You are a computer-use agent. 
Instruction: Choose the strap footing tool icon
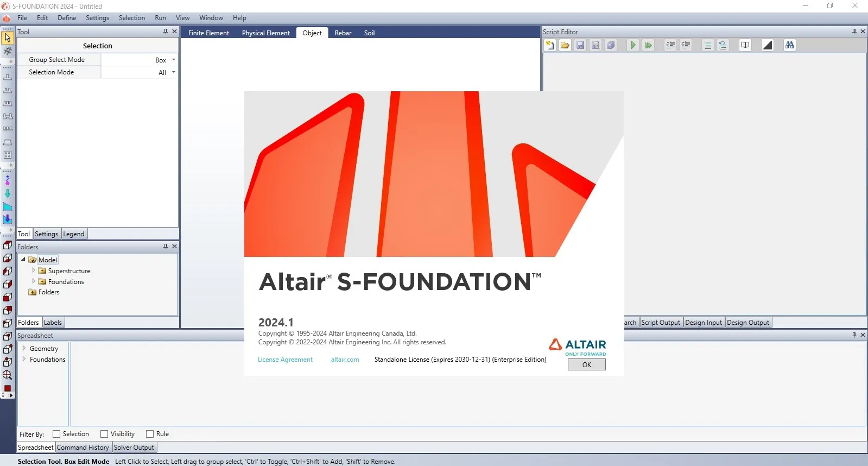[x=8, y=116]
